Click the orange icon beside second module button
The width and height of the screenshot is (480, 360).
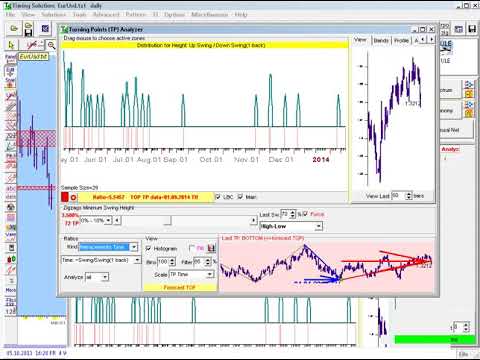click(469, 114)
